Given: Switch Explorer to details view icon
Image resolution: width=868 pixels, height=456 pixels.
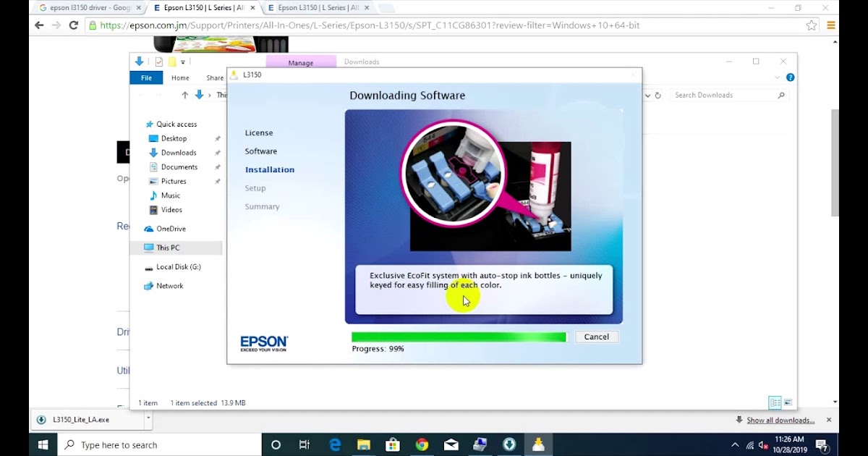Looking at the screenshot, I should 775,402.
